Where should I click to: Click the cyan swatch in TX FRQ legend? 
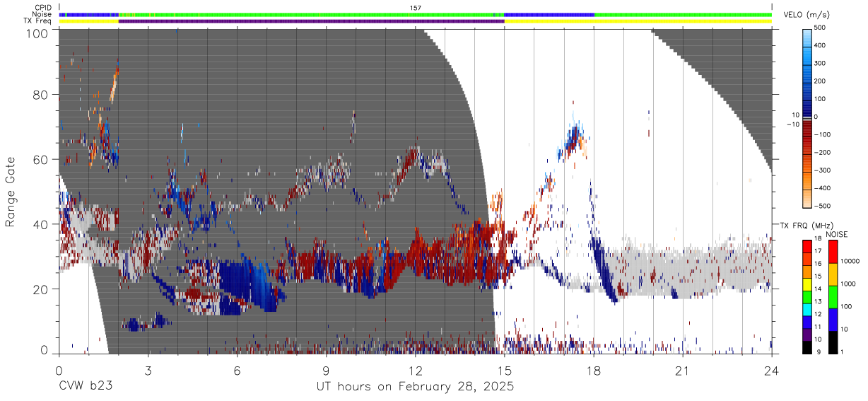(807, 310)
